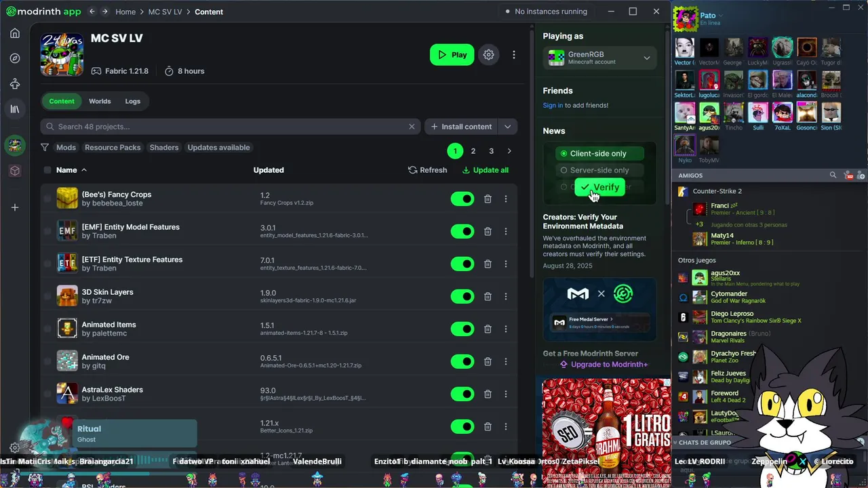Image resolution: width=868 pixels, height=488 pixels.
Task: Open MC SV LV instance avatar in sidebar
Action: point(15,144)
